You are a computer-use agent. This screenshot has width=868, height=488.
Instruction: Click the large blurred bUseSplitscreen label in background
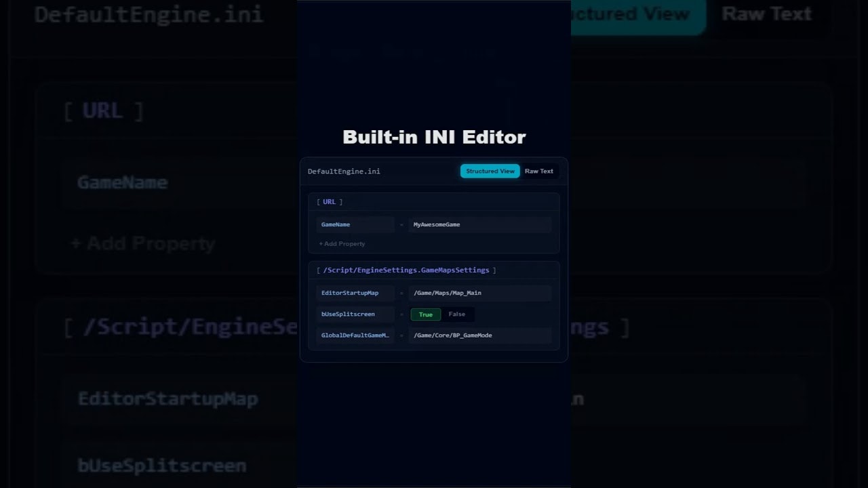162,466
